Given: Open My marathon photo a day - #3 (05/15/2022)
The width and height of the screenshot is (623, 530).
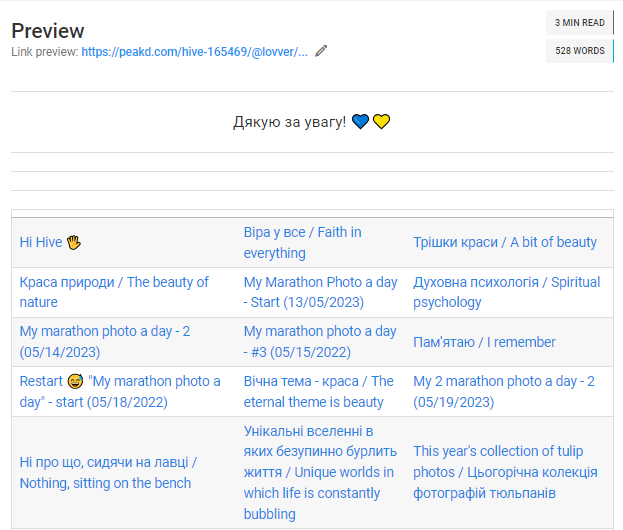Looking at the screenshot, I should (x=320, y=342).
